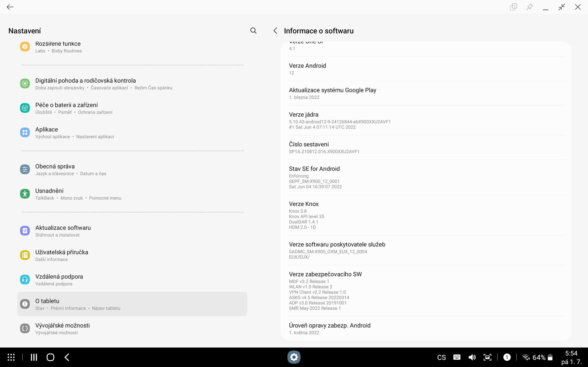Click the Vzdálená podpora headset icon
Viewport: 588px width, 367px height.
[x=24, y=279]
